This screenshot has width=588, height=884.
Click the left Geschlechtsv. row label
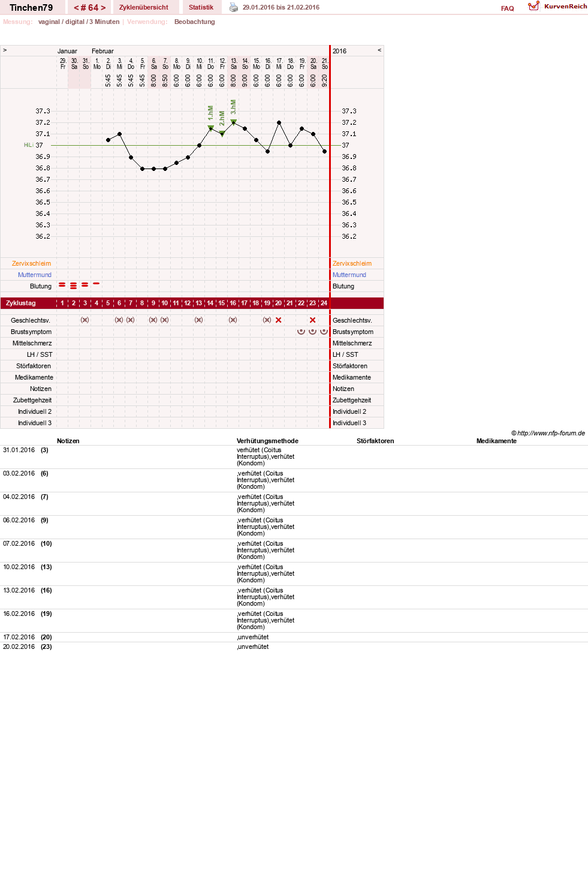tap(31, 320)
